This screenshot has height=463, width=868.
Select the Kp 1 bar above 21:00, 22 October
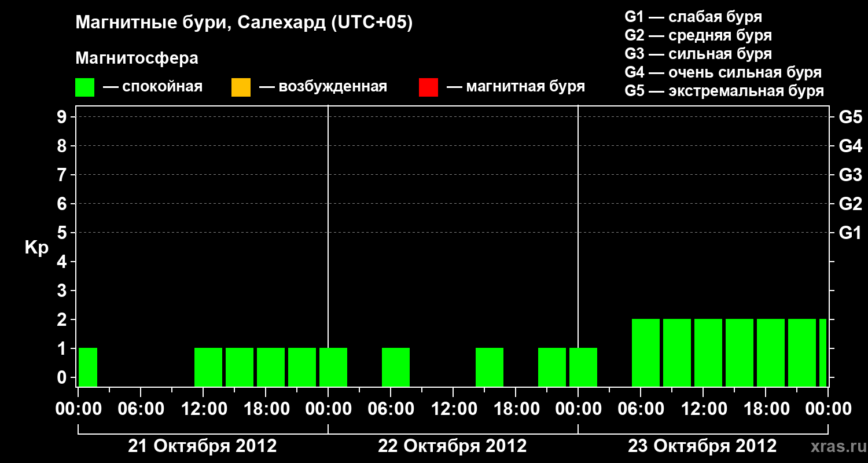(x=552, y=367)
